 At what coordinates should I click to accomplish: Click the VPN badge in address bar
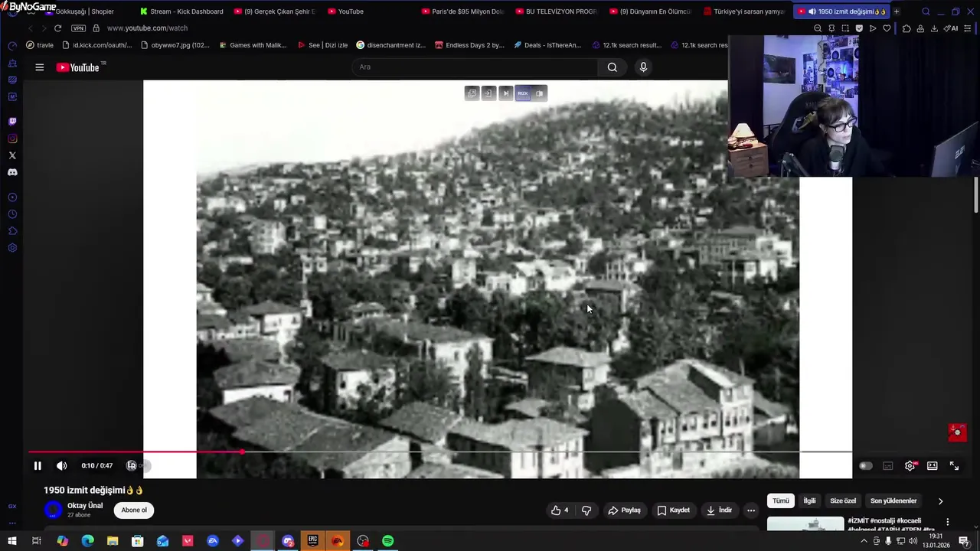pos(78,28)
